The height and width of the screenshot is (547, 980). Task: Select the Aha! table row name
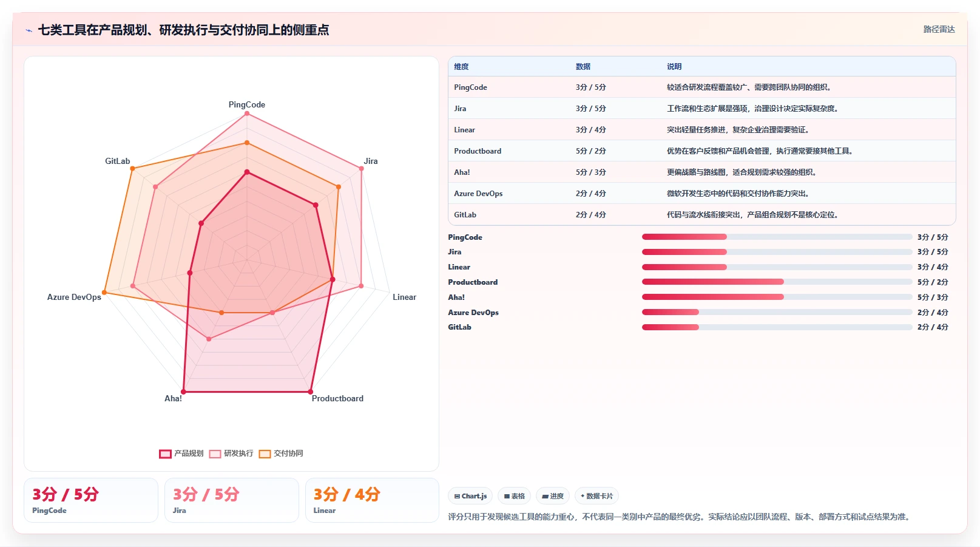click(462, 172)
